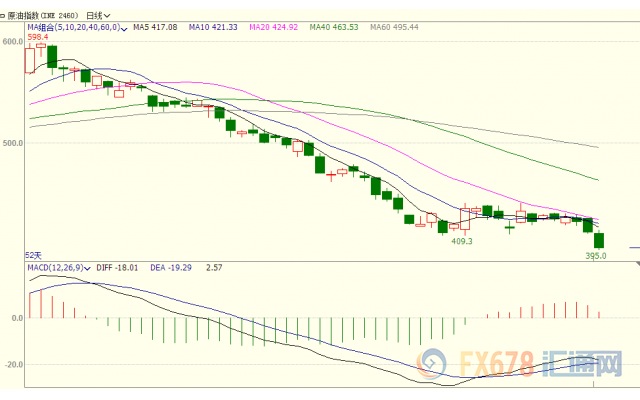Click the first red candlestick below 598.4
The height and width of the screenshot is (400, 640).
point(30,60)
